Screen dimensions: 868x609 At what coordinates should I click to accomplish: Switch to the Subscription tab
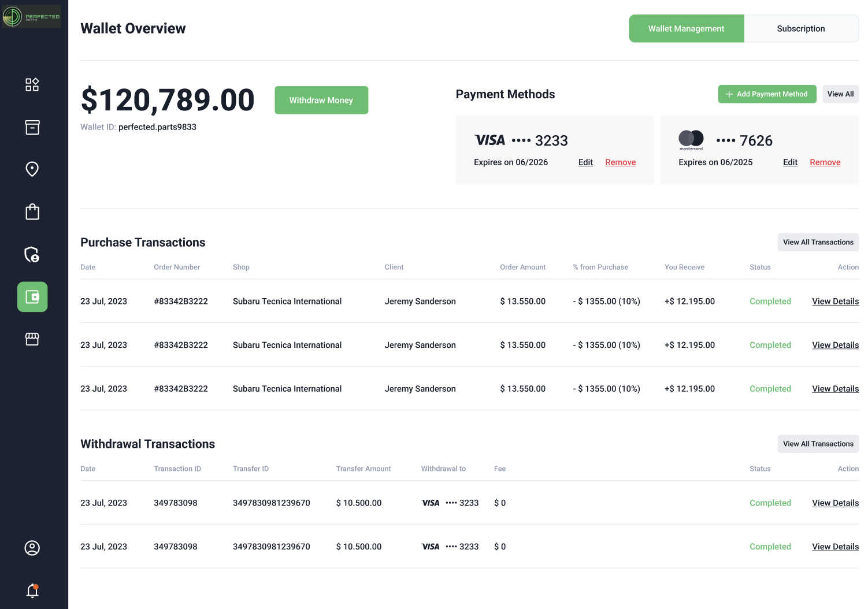tap(800, 29)
